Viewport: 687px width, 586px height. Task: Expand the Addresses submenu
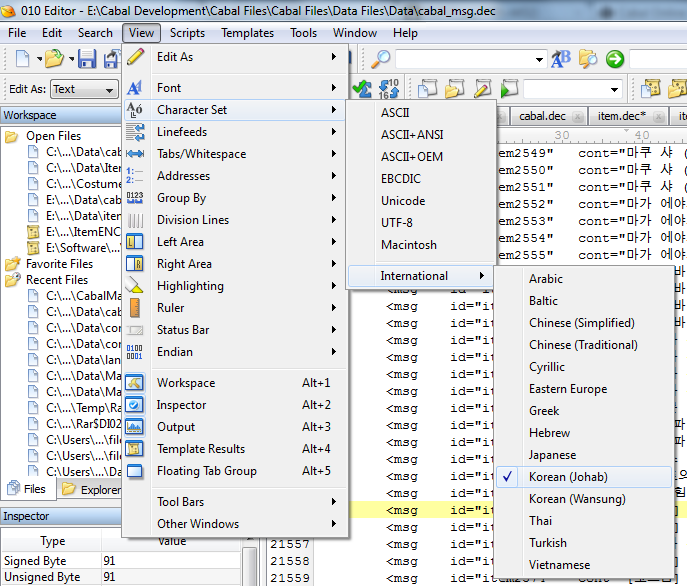pyautogui.click(x=237, y=176)
